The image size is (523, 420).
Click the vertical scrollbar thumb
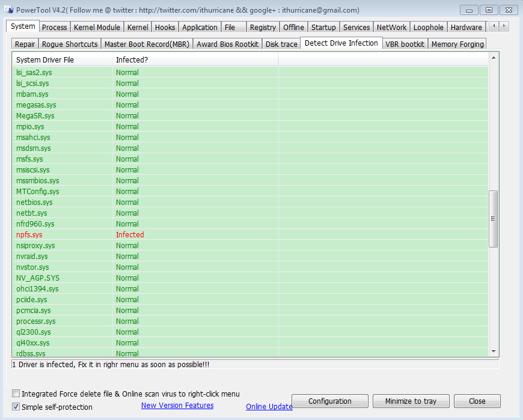coord(494,219)
